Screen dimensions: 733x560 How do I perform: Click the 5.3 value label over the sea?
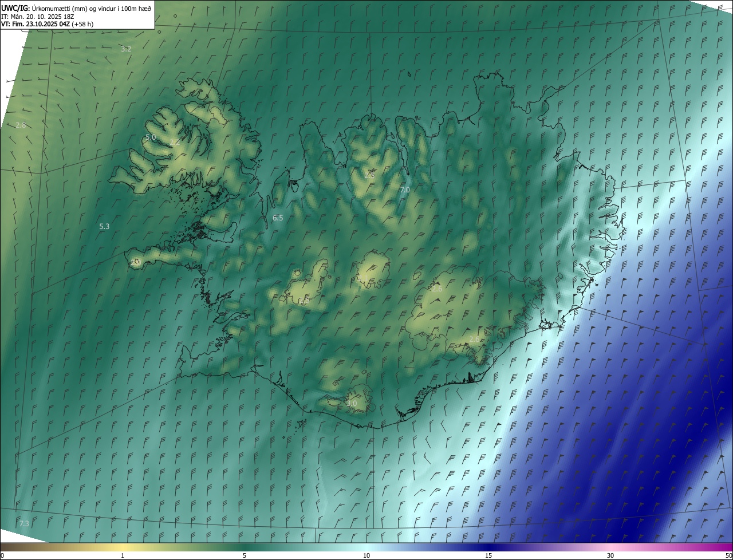[104, 227]
